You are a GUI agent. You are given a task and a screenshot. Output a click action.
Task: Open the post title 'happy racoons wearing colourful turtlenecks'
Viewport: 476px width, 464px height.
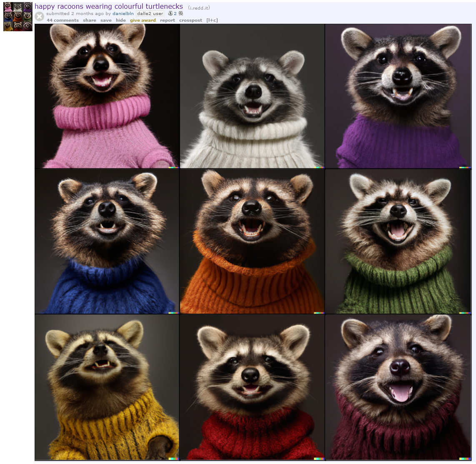109,6
